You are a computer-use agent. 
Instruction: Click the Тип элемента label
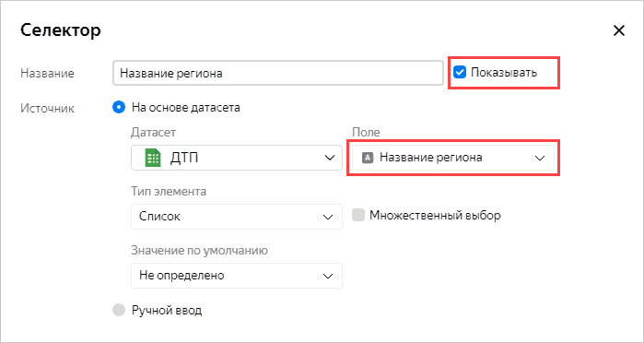(x=169, y=192)
